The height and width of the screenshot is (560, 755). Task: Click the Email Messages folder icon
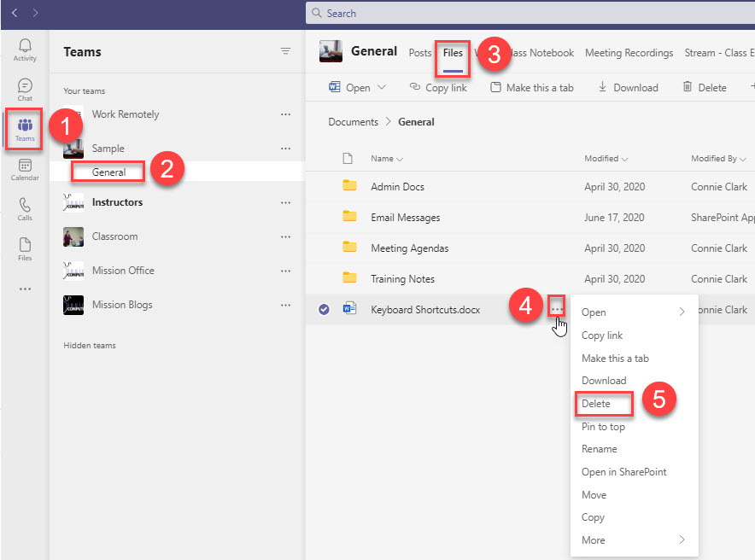(x=349, y=217)
